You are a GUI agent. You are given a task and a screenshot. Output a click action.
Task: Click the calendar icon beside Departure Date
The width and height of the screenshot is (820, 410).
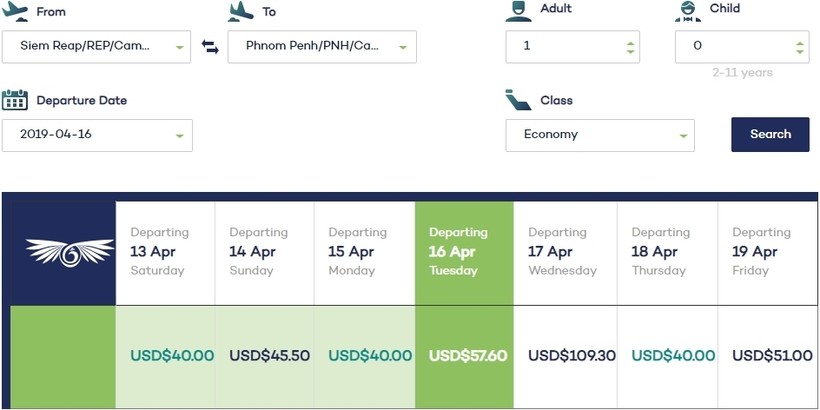click(15, 100)
